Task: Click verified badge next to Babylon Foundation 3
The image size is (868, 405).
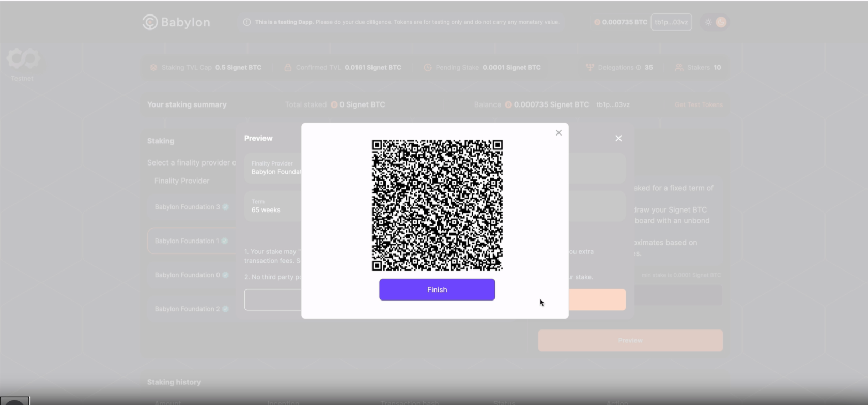Action: tap(225, 207)
